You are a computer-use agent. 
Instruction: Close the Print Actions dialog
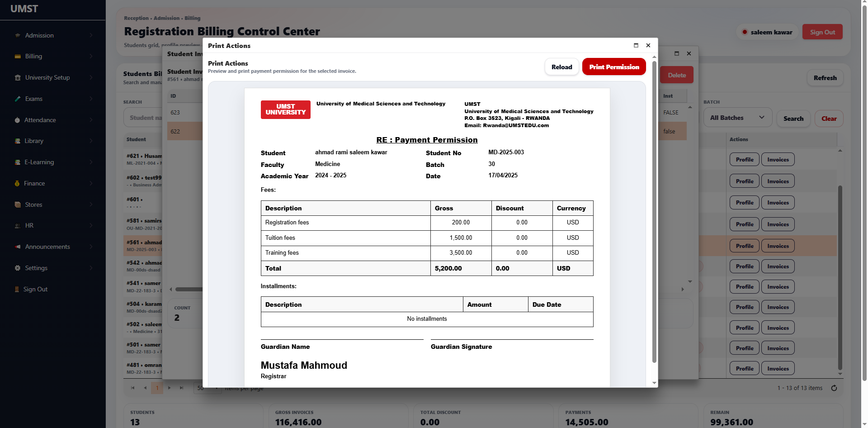pos(648,45)
